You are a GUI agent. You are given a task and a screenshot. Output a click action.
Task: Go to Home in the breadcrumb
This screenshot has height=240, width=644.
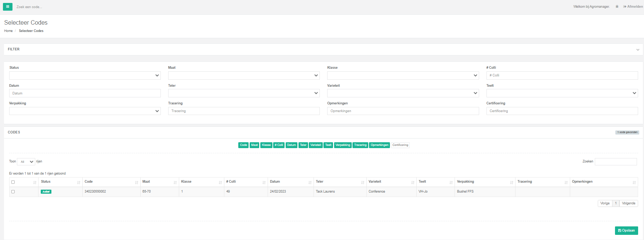(8, 31)
